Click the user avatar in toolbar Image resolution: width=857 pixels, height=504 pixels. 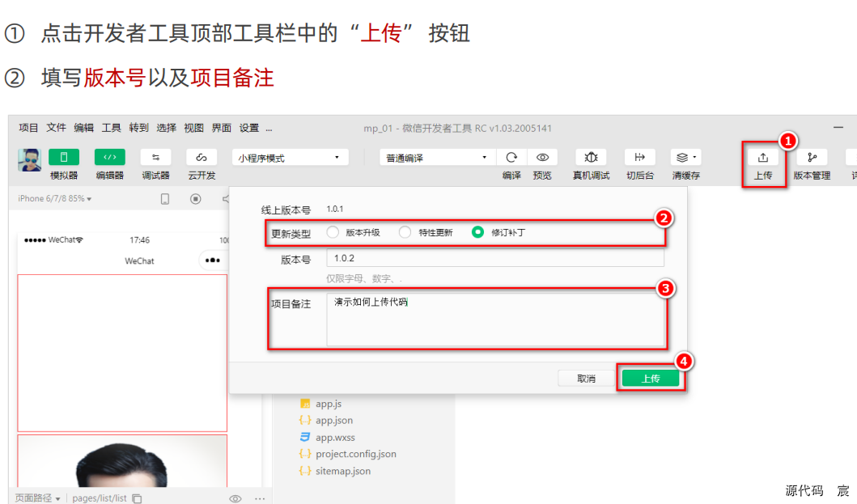[x=29, y=160]
